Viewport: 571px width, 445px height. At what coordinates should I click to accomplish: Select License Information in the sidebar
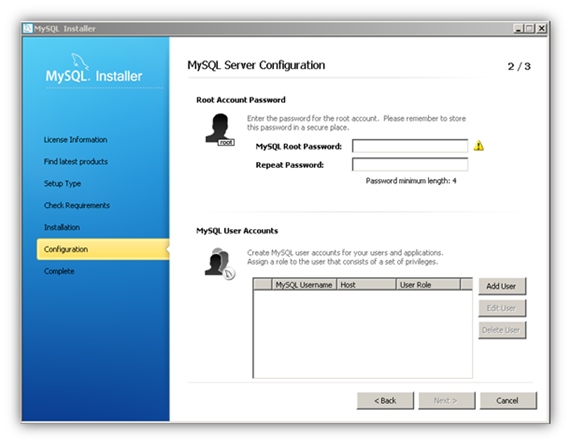(x=75, y=139)
